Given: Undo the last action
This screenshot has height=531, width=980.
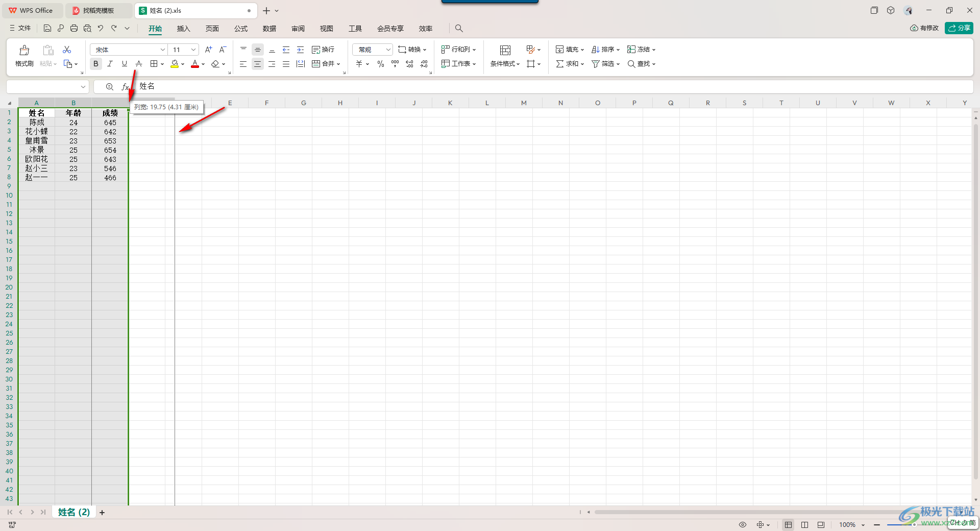Looking at the screenshot, I should pyautogui.click(x=101, y=28).
